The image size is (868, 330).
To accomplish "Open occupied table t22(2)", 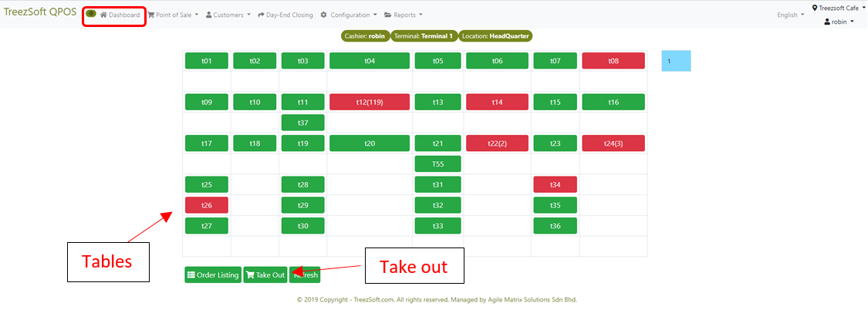I will click(x=497, y=143).
